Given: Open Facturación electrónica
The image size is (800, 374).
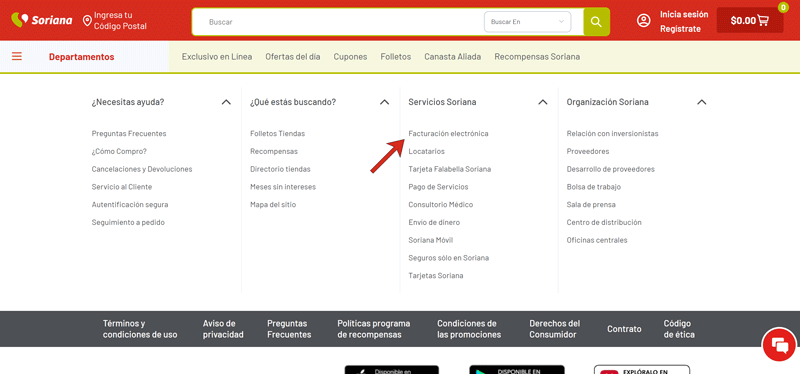Looking at the screenshot, I should click(x=448, y=134).
